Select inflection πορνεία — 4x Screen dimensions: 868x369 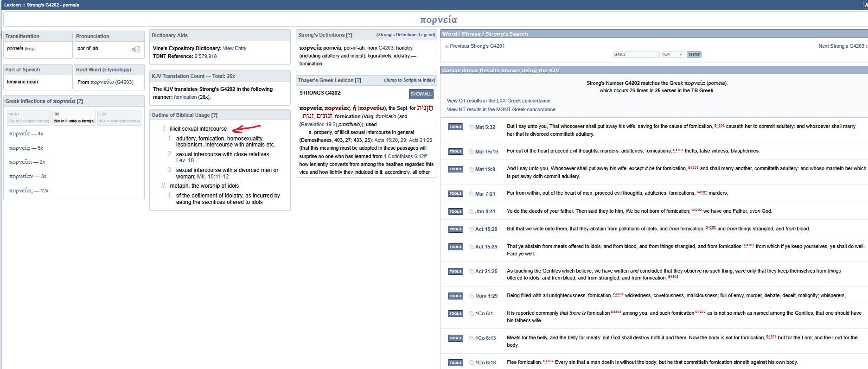26,134
